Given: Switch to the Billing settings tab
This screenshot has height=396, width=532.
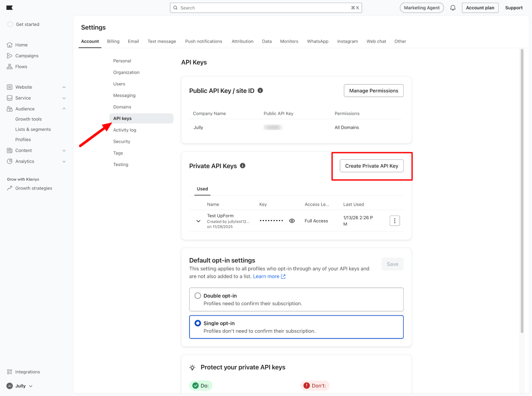Looking at the screenshot, I should 113,42.
